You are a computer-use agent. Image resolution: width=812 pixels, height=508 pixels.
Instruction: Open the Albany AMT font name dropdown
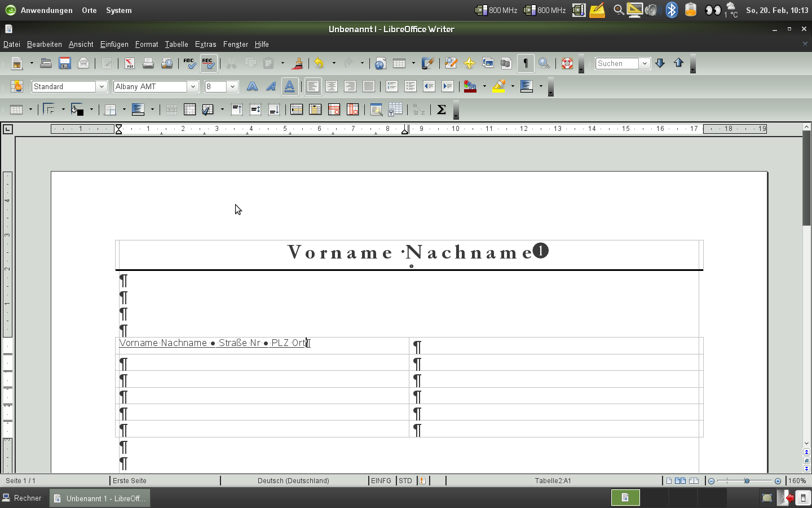click(x=193, y=86)
